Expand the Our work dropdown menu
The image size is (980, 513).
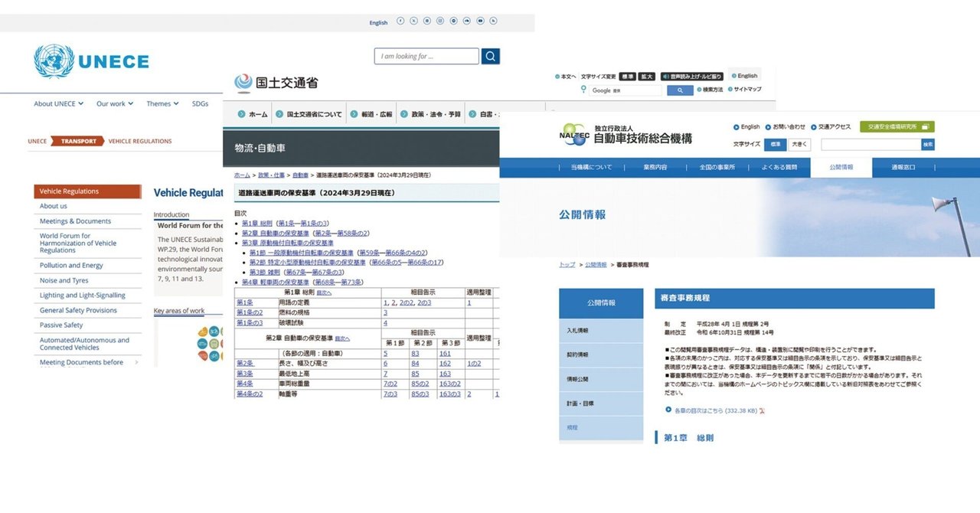pyautogui.click(x=115, y=103)
